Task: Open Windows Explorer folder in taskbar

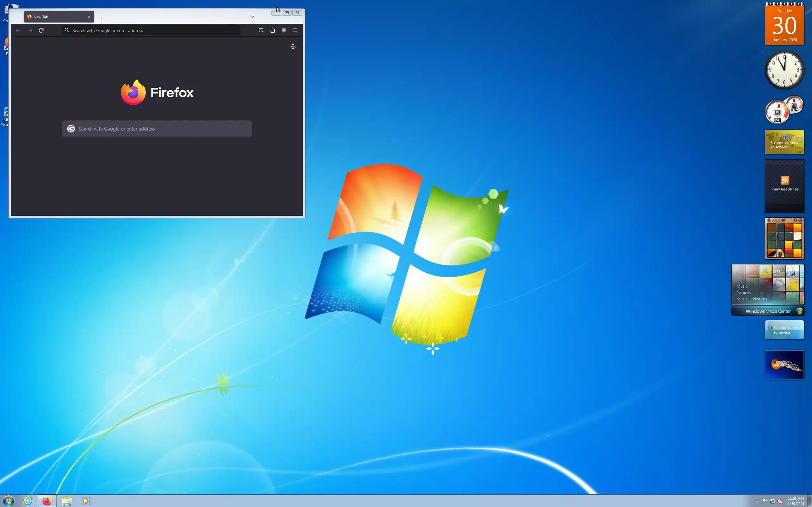Action: coord(67,501)
